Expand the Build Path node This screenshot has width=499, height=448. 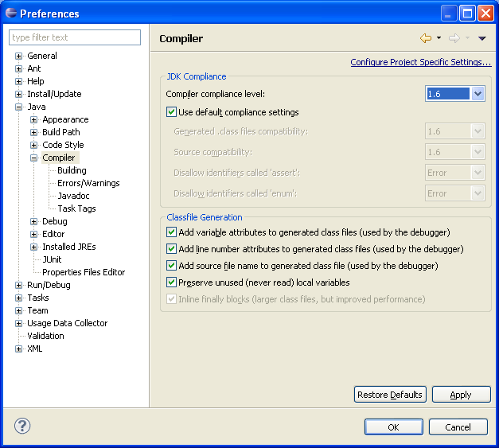33,132
